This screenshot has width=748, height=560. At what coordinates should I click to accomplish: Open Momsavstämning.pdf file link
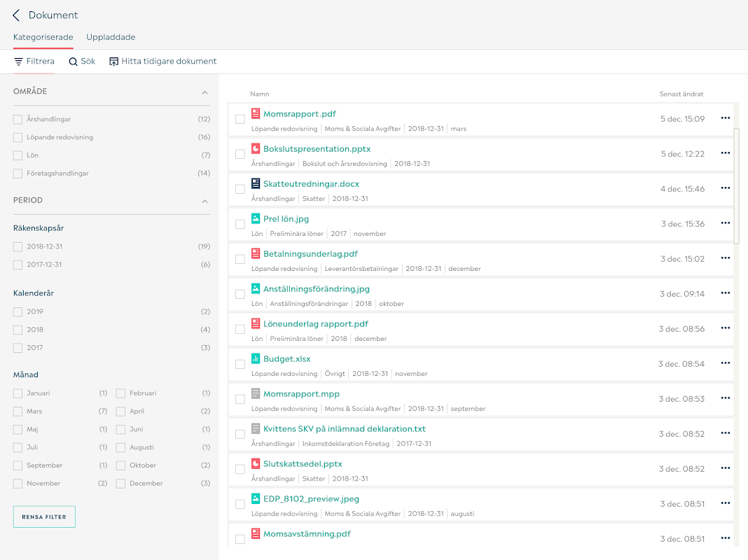pos(307,534)
